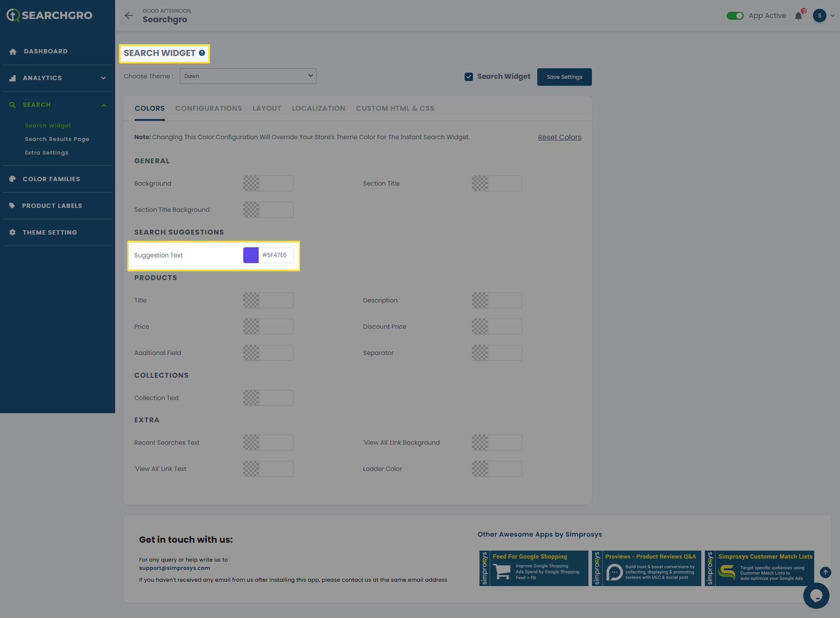
Task: Open Dashboard via home icon
Action: tap(13, 52)
